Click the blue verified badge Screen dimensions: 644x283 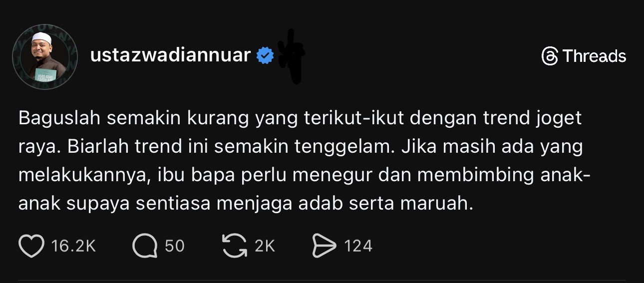[265, 55]
